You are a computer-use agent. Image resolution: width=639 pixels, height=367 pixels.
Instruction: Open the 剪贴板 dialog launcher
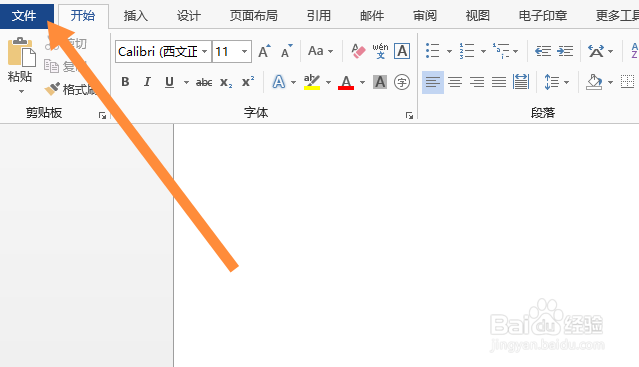(x=102, y=116)
